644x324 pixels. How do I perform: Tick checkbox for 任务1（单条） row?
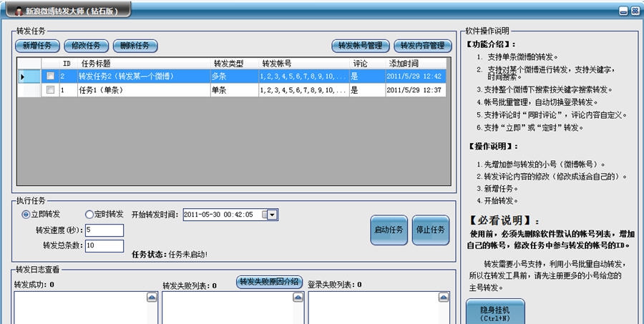coord(50,90)
